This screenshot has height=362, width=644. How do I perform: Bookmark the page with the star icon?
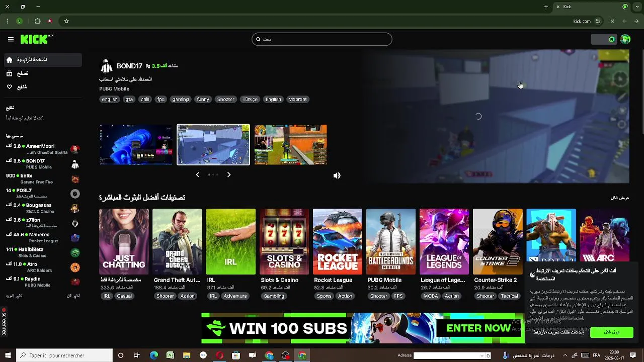tap(66, 21)
